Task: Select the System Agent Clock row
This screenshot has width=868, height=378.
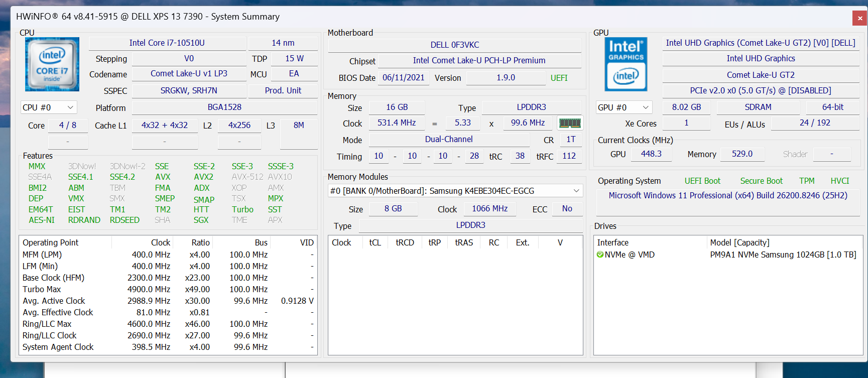Action: [168, 347]
